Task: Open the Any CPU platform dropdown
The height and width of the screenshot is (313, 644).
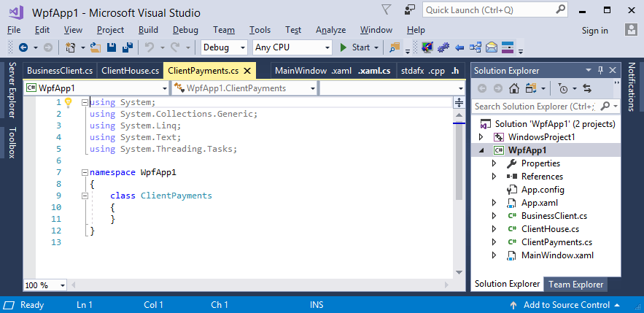Action: coord(292,47)
